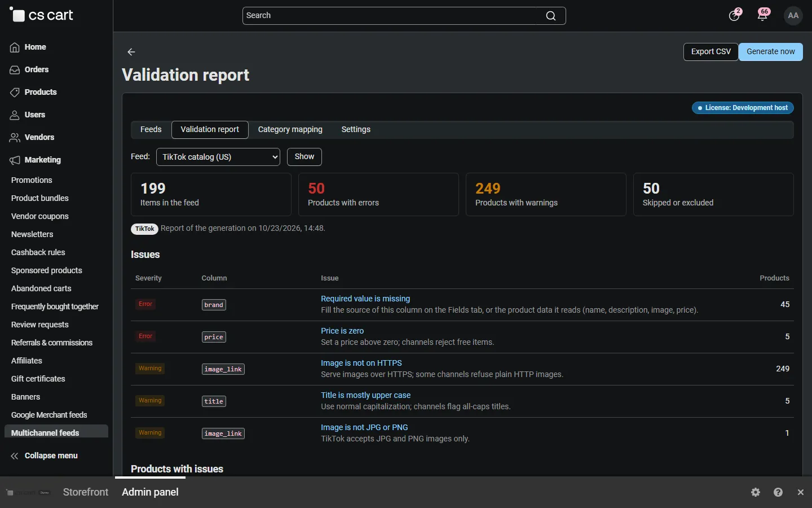Screen dimensions: 812x508
Task: Open Abandoned carts menu item
Action: coord(41,288)
